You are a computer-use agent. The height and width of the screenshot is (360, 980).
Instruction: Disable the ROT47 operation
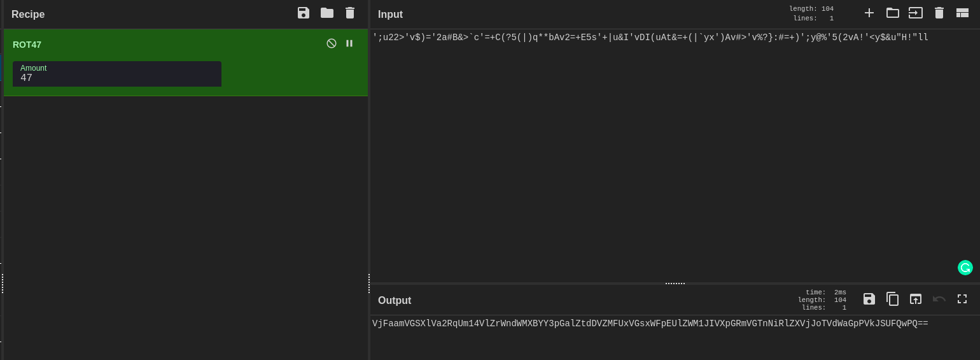point(332,43)
